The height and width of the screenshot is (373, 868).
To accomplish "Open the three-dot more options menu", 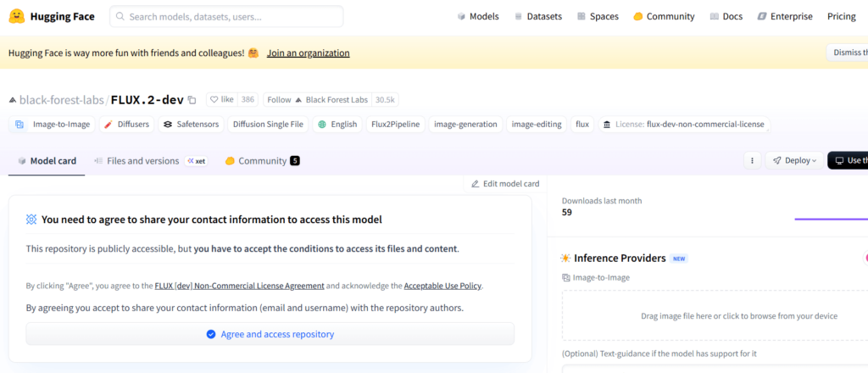I will (752, 160).
